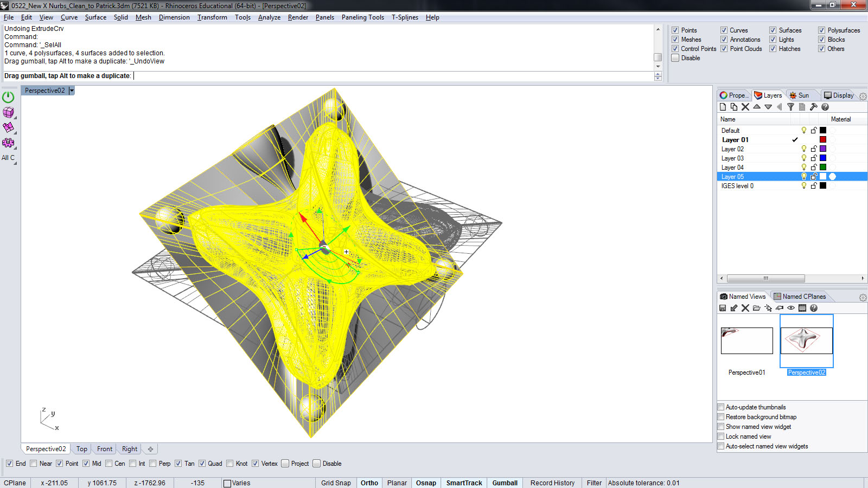This screenshot has width=868, height=488.
Task: Click the command line stepper down arrow
Action: (x=658, y=79)
